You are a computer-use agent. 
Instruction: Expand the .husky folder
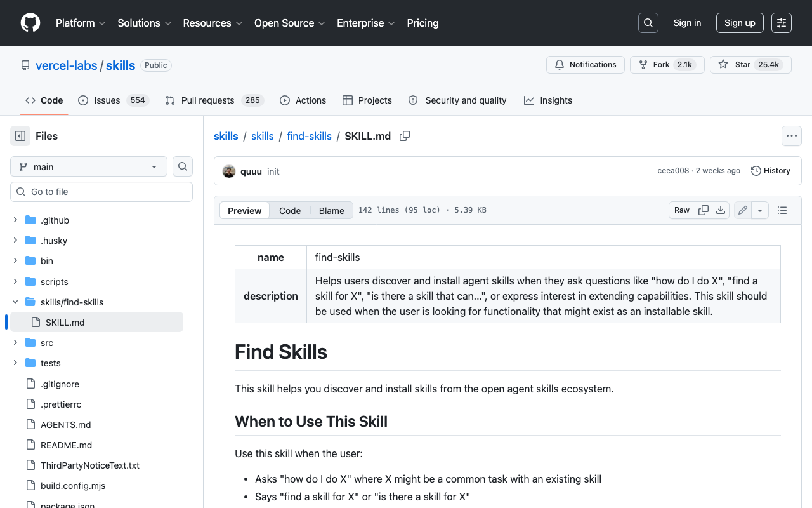15,241
